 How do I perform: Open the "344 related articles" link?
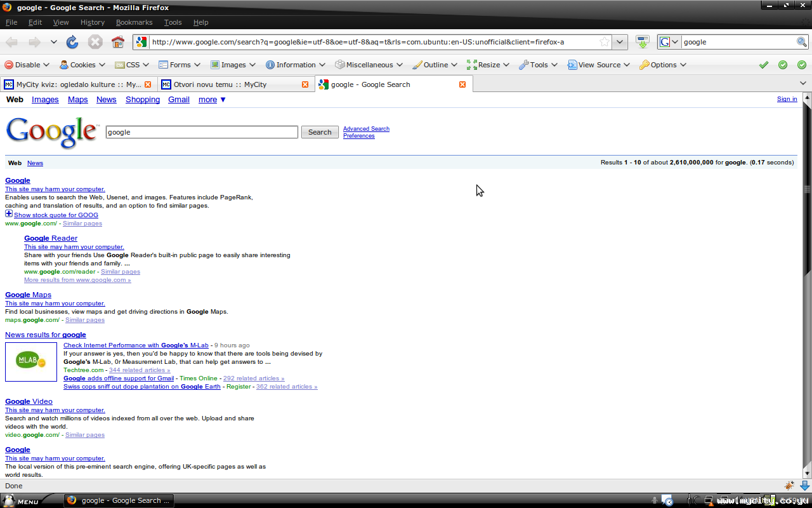(x=140, y=370)
